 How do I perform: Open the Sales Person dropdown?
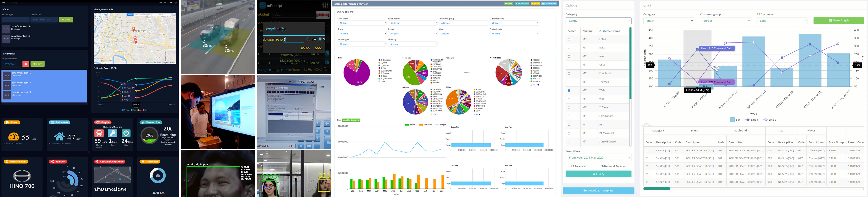(413, 23)
